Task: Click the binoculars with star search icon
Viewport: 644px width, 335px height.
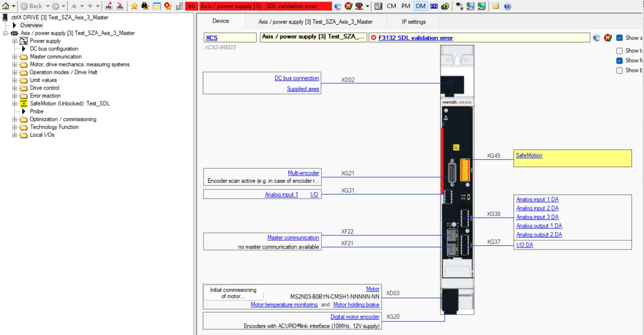Action: pos(145,6)
